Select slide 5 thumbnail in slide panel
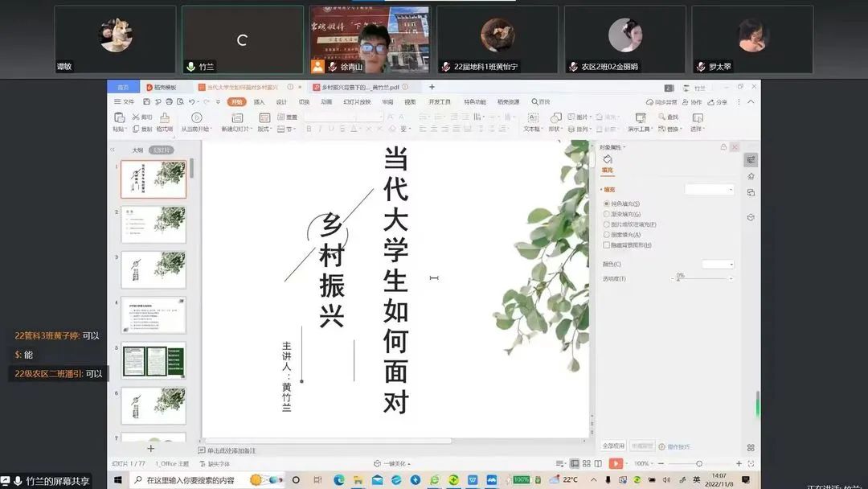Screen dimensions: 868x489 (x=154, y=360)
